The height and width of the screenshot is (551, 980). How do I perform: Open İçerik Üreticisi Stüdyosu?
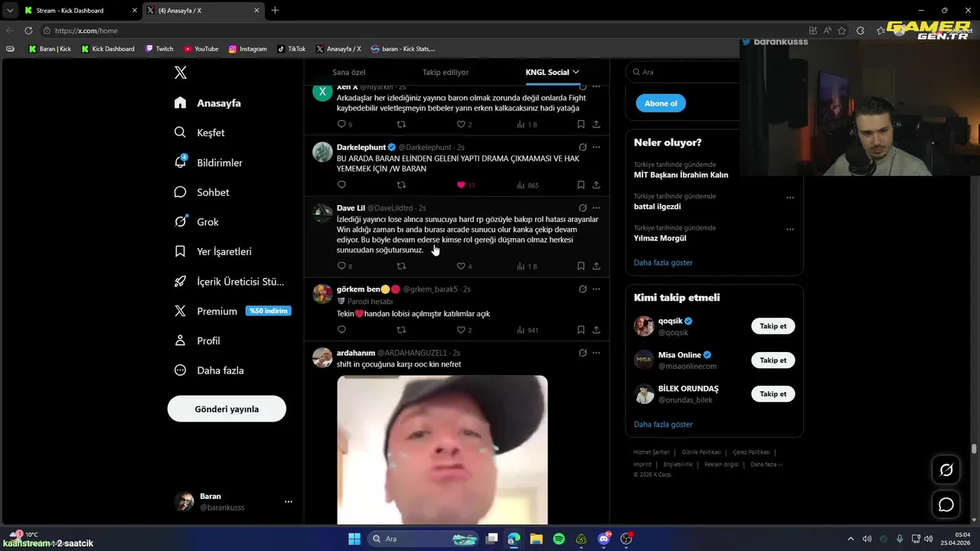click(x=229, y=281)
